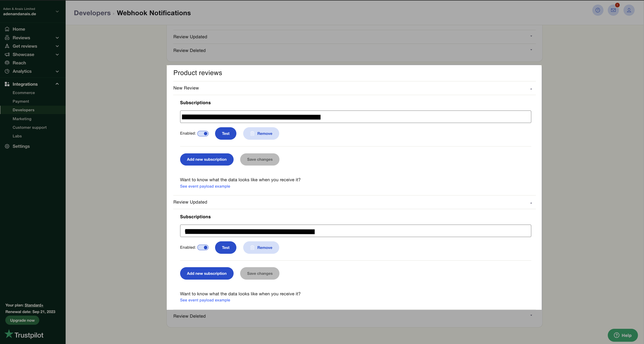Collapse the Product reviews New Review section
Screen dimensions: 644x344
coord(531,89)
